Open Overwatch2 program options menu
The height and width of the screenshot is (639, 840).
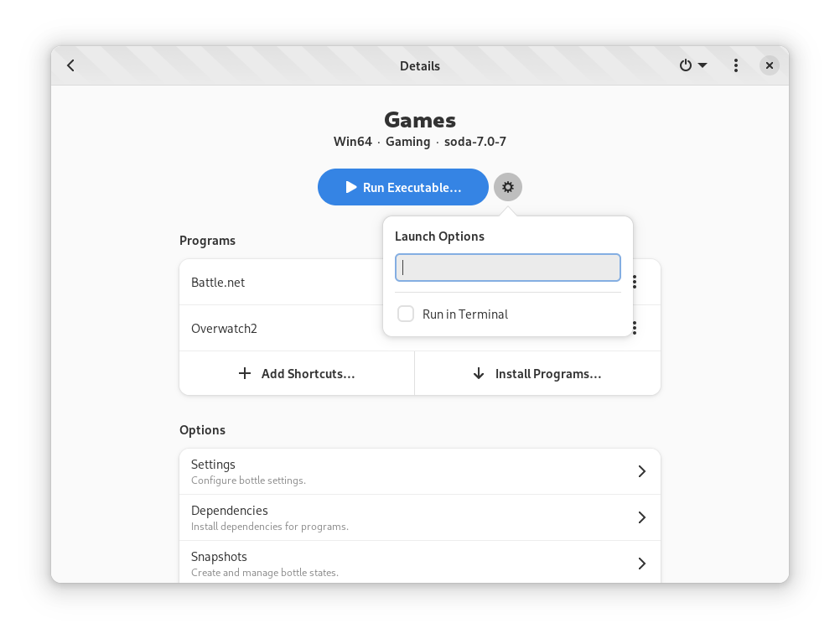pos(635,328)
